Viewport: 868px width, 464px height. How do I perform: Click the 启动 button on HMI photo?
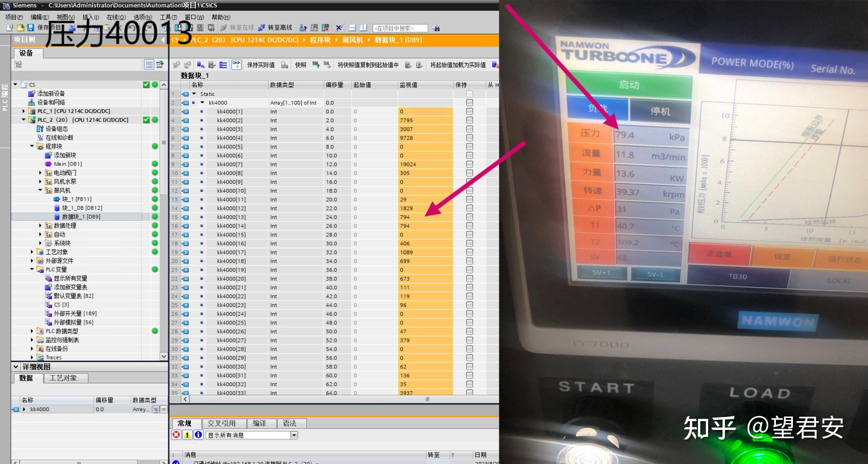pos(629,85)
